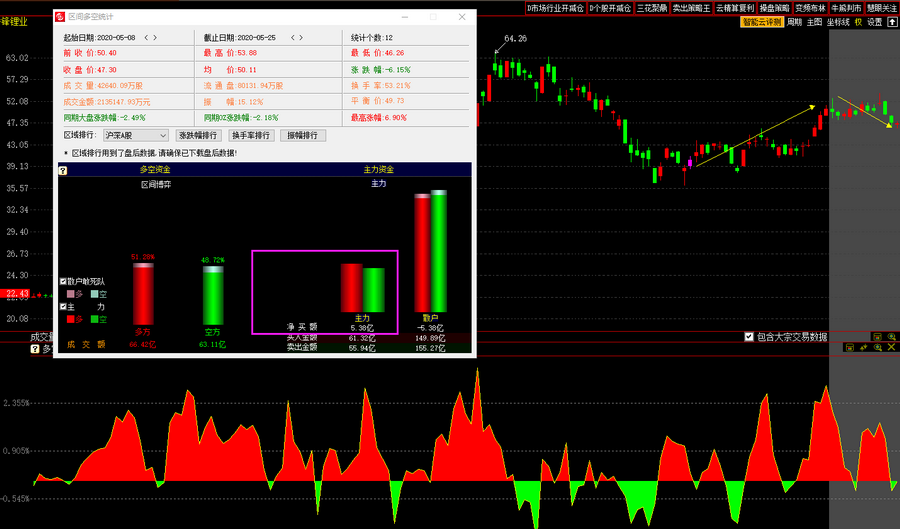Click the zoom icon in the lower indicator panel
The image size is (900, 529).
click(x=877, y=348)
